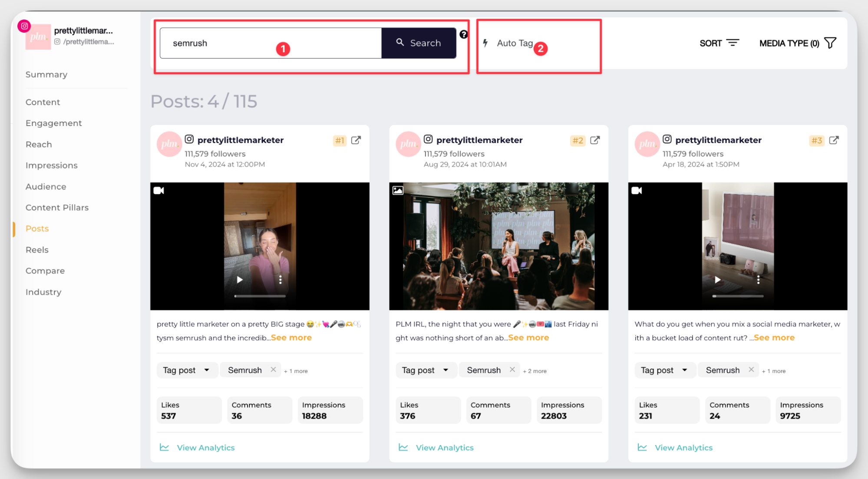
Task: Click Instagram icon on post #3 header
Action: [667, 139]
